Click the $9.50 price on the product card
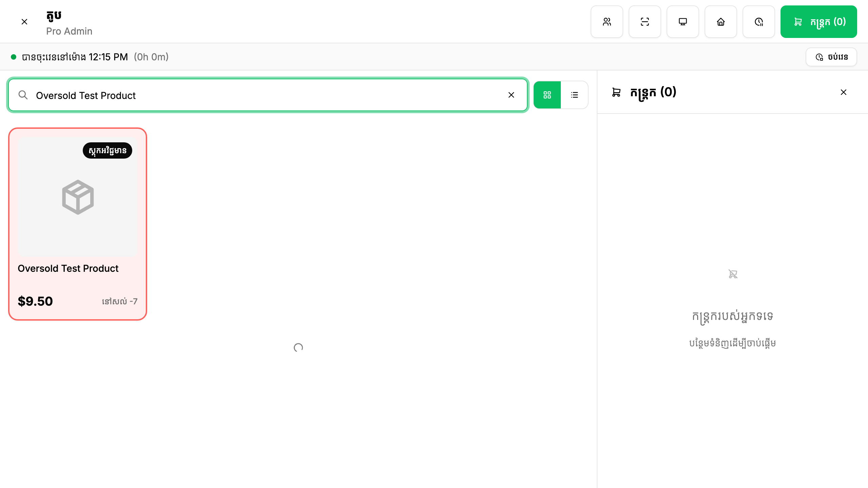Screen dimensions: 868x488 pos(35,301)
